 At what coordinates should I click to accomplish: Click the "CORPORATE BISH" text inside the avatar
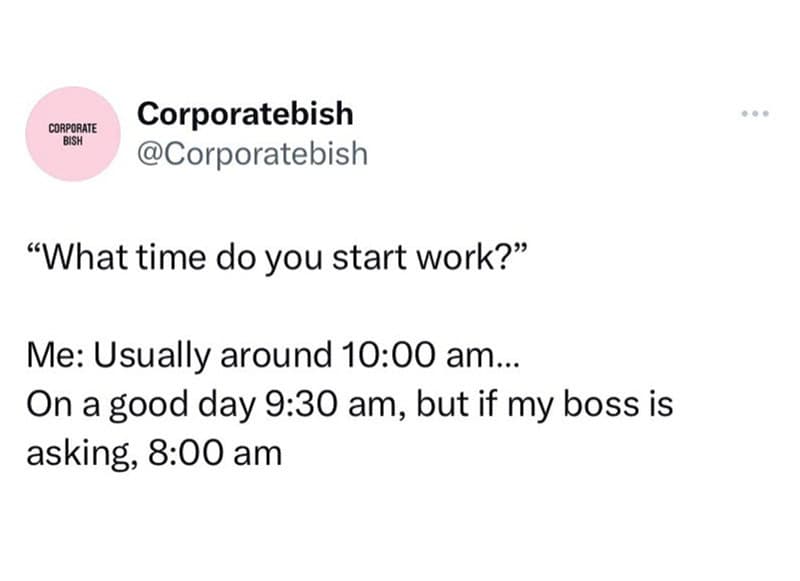click(75, 135)
